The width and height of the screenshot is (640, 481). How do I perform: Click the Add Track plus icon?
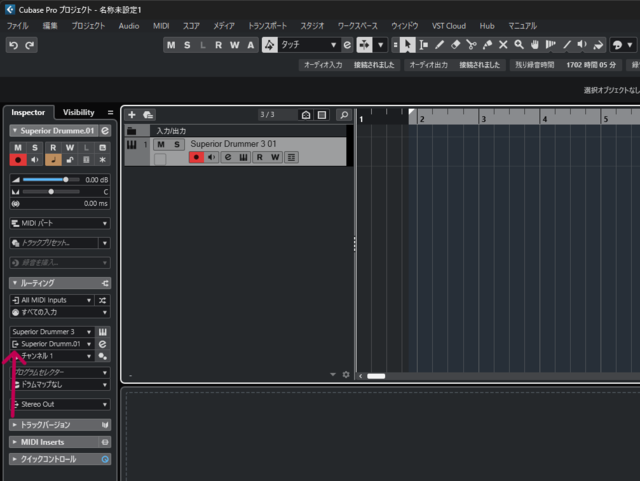[x=131, y=115]
